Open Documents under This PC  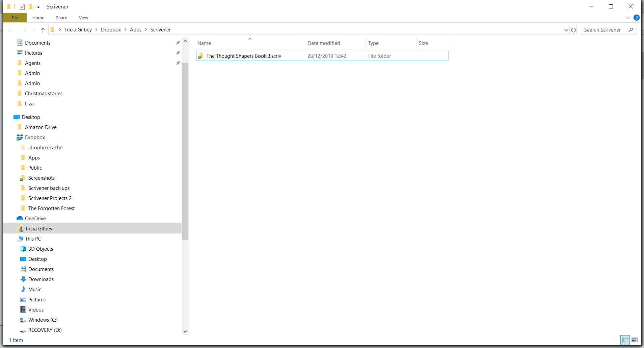tap(41, 269)
